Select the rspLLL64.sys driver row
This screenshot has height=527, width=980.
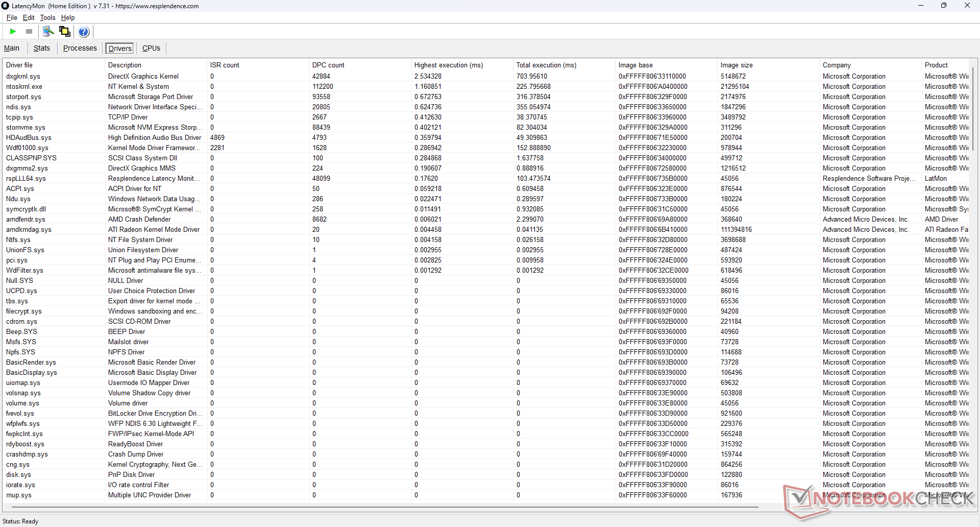click(486, 178)
